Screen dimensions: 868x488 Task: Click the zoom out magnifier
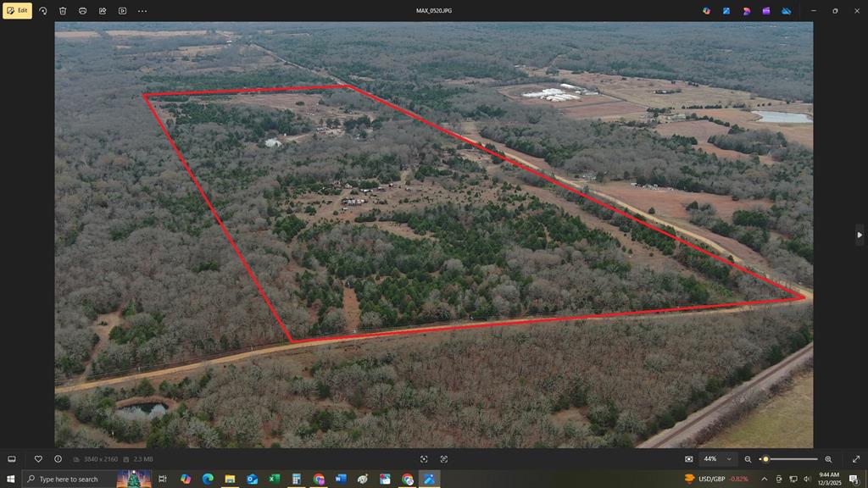point(748,459)
